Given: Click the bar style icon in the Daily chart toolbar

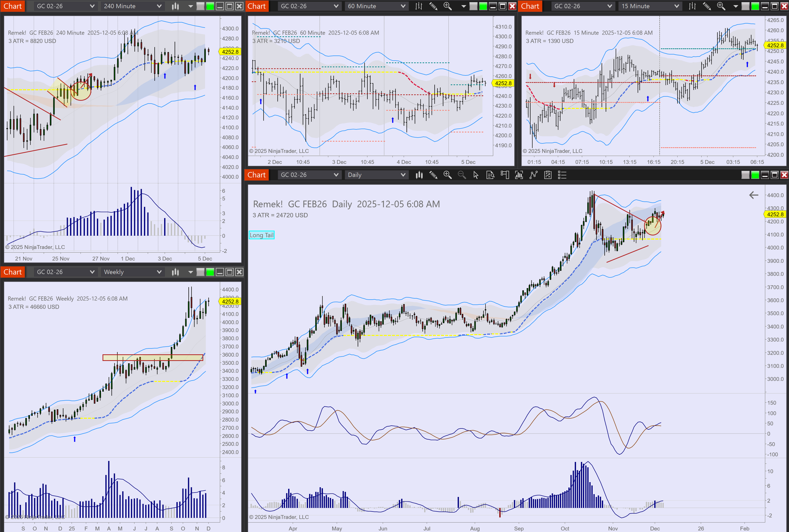Looking at the screenshot, I should (419, 175).
